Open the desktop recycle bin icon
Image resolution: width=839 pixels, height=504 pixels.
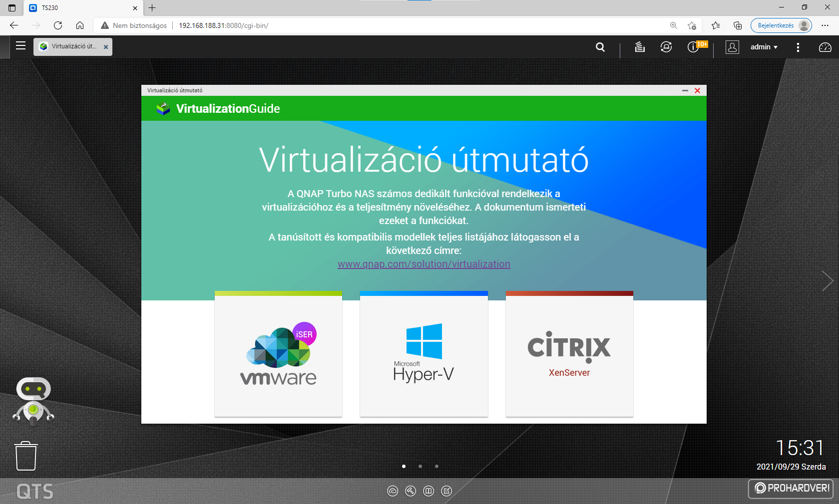coord(26,456)
